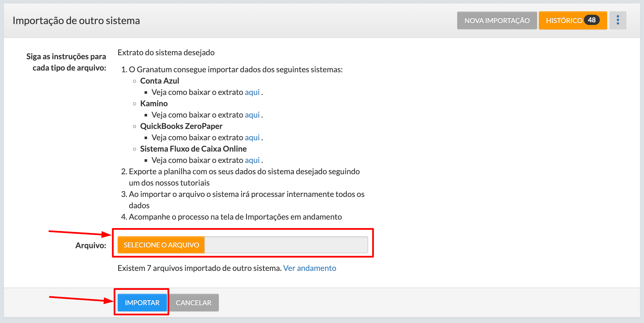Follow the 'Ver andamento' link
The image size is (644, 323).
(310, 268)
